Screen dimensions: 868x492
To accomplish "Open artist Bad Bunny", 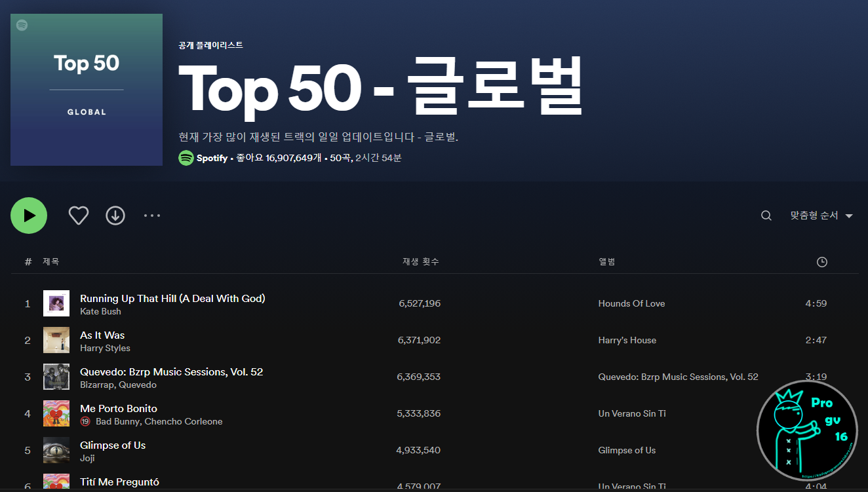I will coord(117,422).
